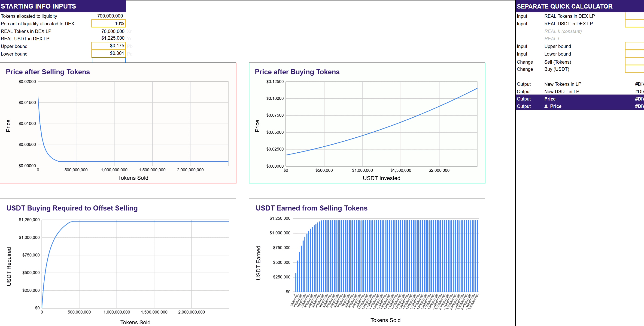
Task: Click the Percent of liquidity allocated to DEX cell
Action: click(x=109, y=24)
